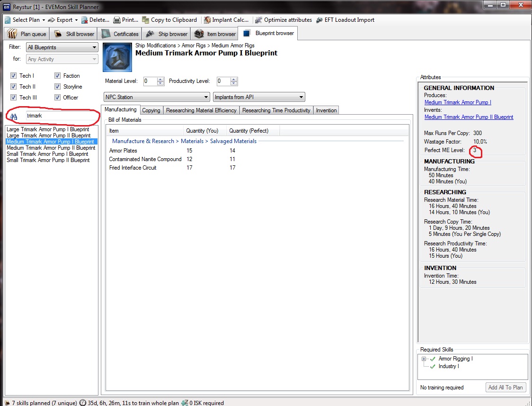Click the EVEMon app icon in title bar
This screenshot has width=532, height=406.
pyautogui.click(x=7, y=6)
